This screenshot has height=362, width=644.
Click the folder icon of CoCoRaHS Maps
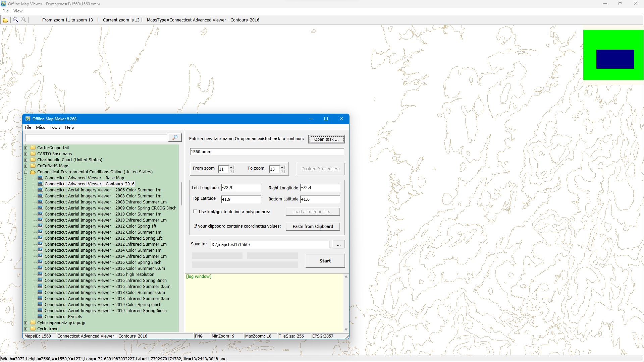click(33, 166)
